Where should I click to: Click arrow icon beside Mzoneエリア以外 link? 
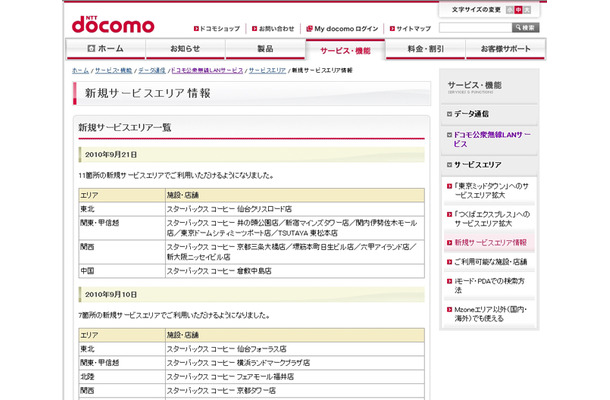point(449,310)
